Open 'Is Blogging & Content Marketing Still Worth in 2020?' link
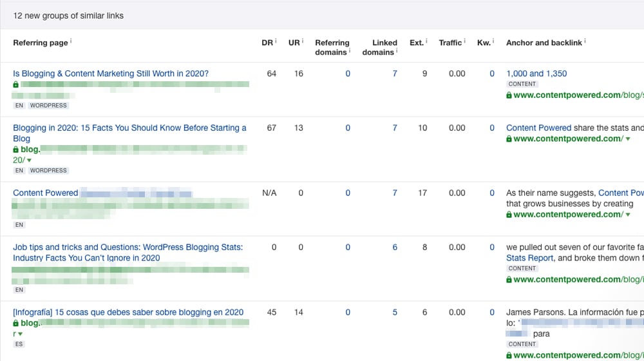This screenshot has width=644, height=361. 111,73
